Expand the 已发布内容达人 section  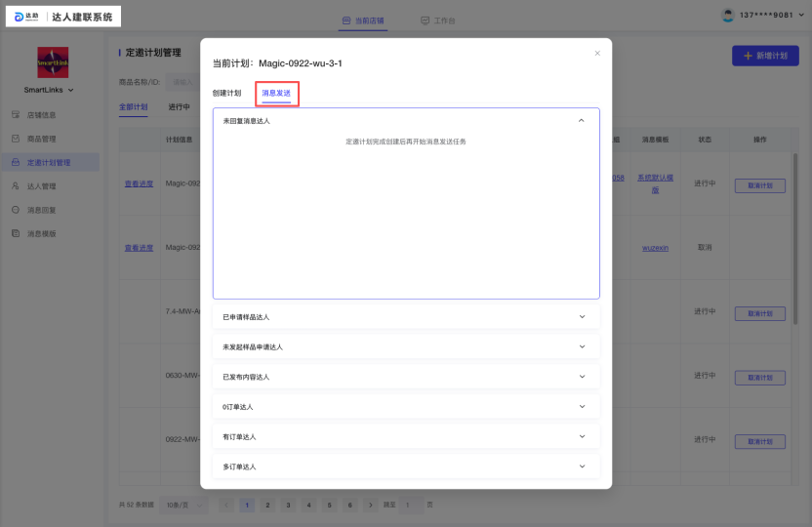[x=582, y=377]
